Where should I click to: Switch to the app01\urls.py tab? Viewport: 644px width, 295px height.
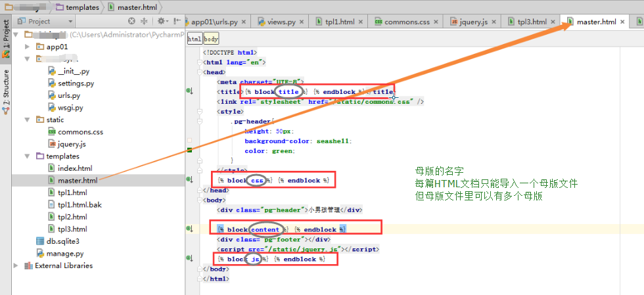tap(216, 22)
